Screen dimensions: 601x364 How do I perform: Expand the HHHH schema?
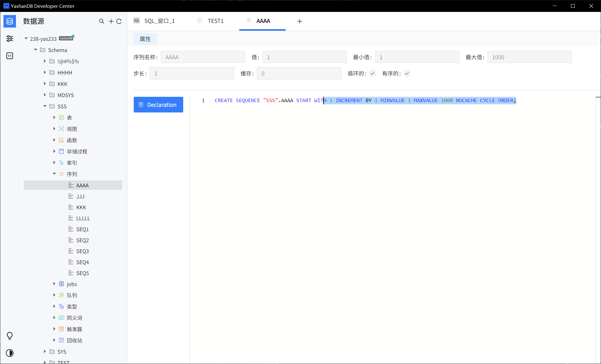(45, 72)
